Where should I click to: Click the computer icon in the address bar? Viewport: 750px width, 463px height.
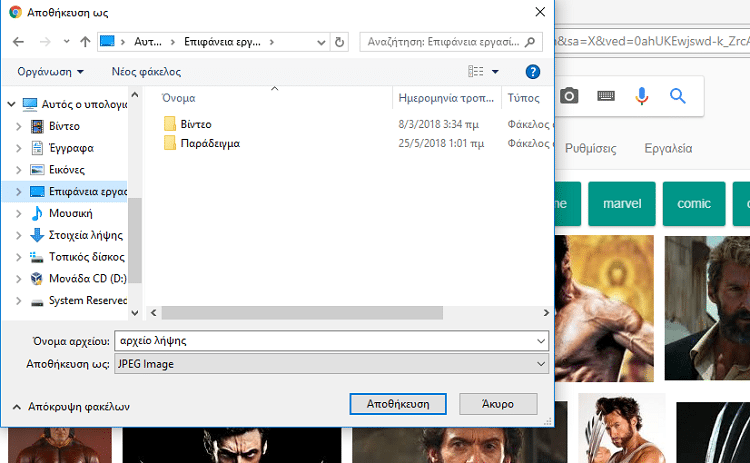[x=107, y=42]
